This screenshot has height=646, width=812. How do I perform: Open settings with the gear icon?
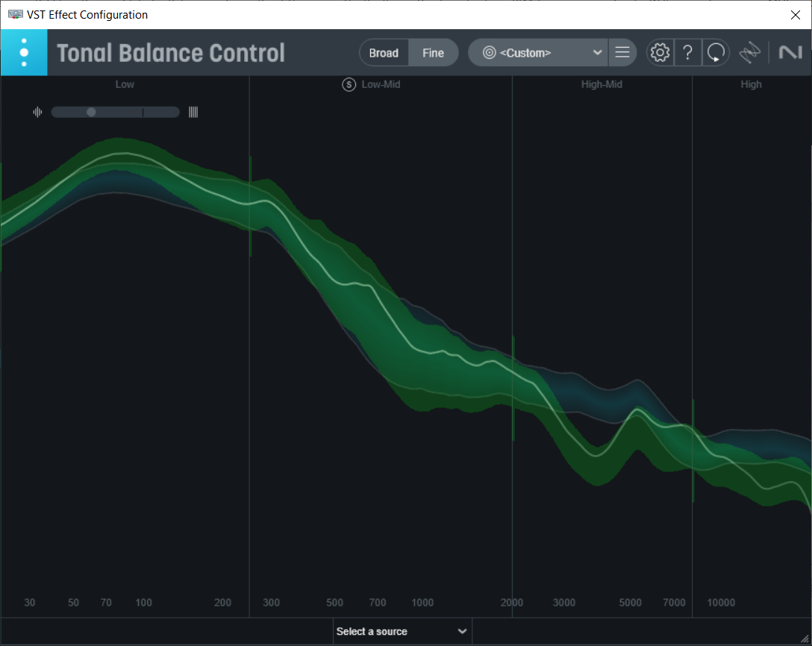click(x=660, y=52)
